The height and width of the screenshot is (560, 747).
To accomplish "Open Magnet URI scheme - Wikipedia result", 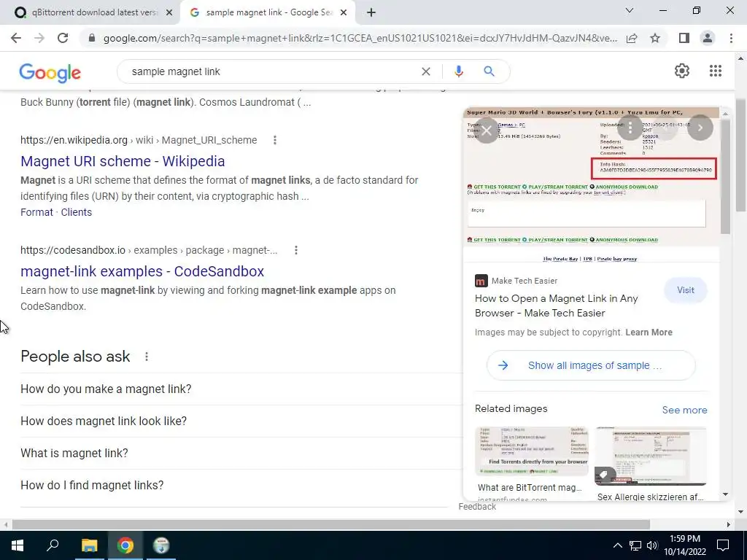I will 123,161.
